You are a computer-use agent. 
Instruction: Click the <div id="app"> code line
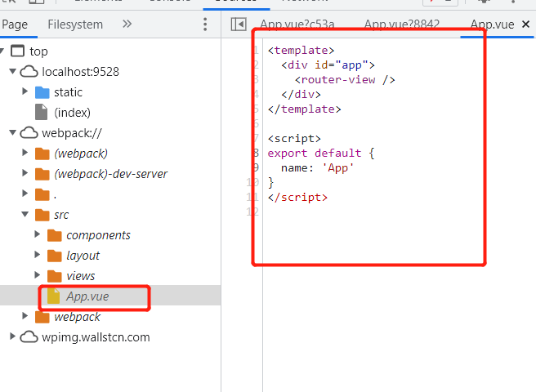tap(328, 65)
